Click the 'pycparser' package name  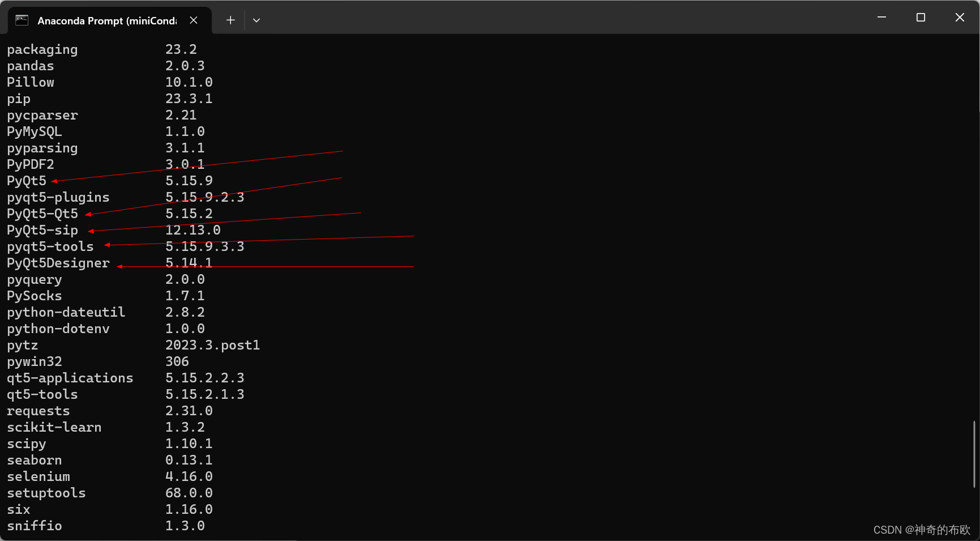point(42,116)
